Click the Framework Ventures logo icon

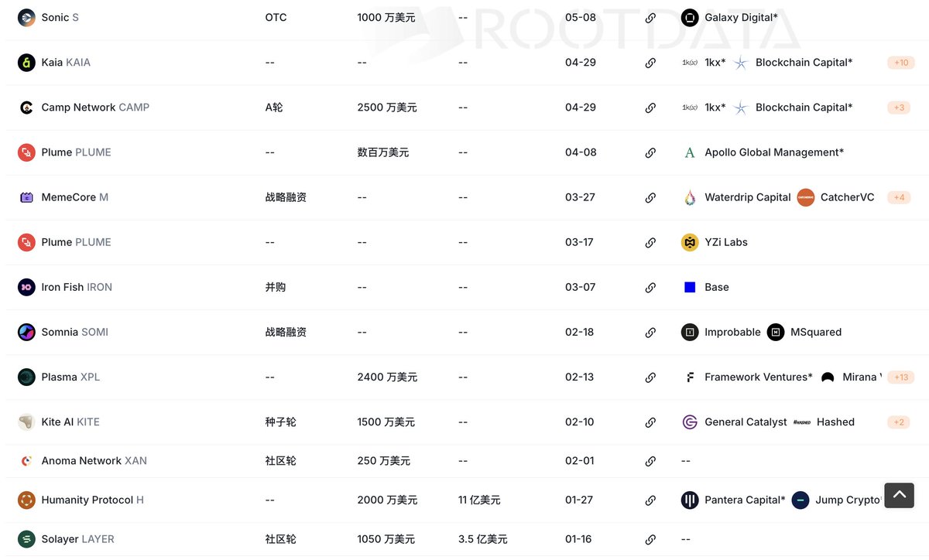tap(690, 377)
